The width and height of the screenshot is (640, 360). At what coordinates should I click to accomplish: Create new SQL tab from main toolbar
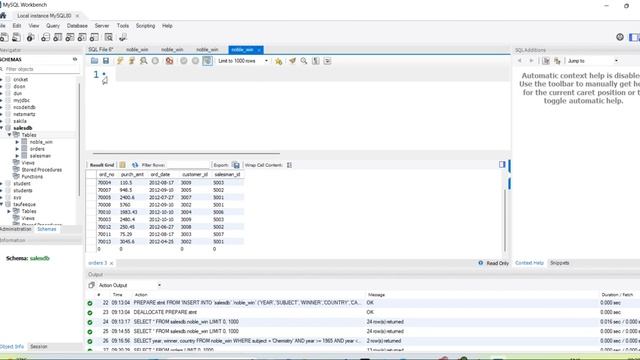coord(4,37)
